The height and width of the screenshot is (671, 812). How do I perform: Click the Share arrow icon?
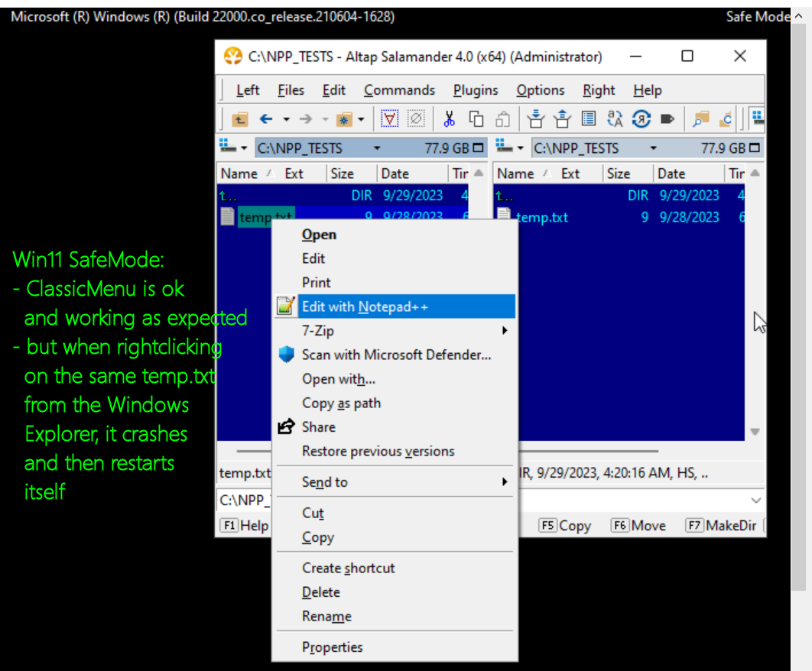(287, 426)
